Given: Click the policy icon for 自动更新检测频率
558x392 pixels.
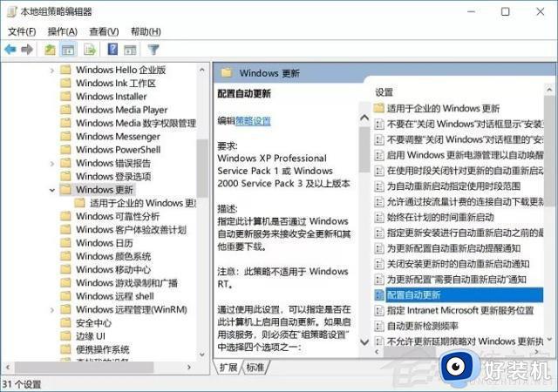Looking at the screenshot, I should coord(379,326).
